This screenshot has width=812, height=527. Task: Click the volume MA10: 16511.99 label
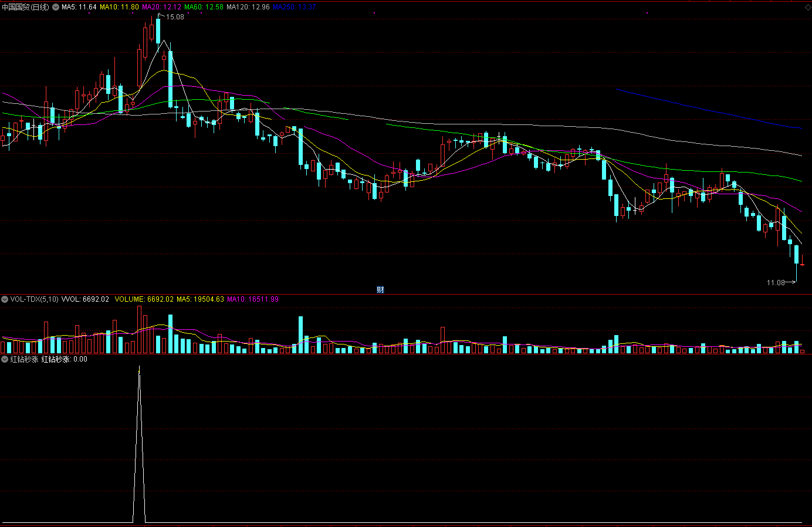coord(253,299)
